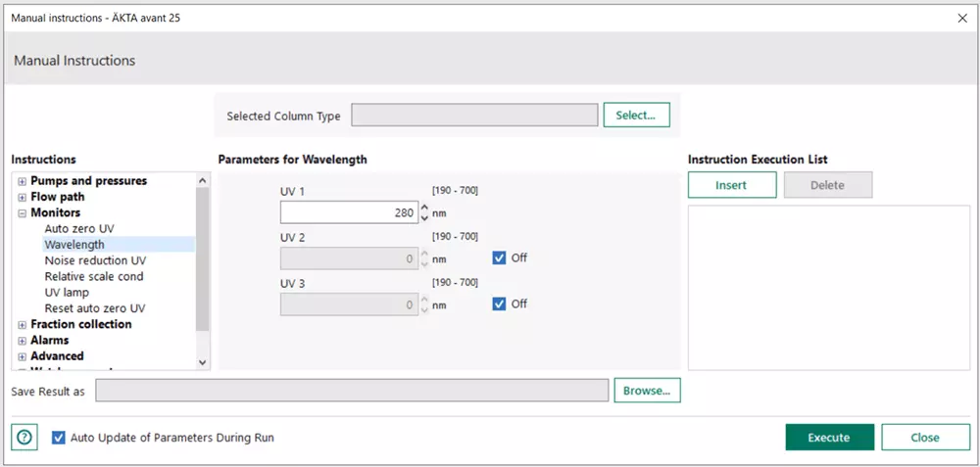Viewport: 980px width, 467px height.
Task: Uncheck the UV 2 Off checkbox
Action: (500, 258)
